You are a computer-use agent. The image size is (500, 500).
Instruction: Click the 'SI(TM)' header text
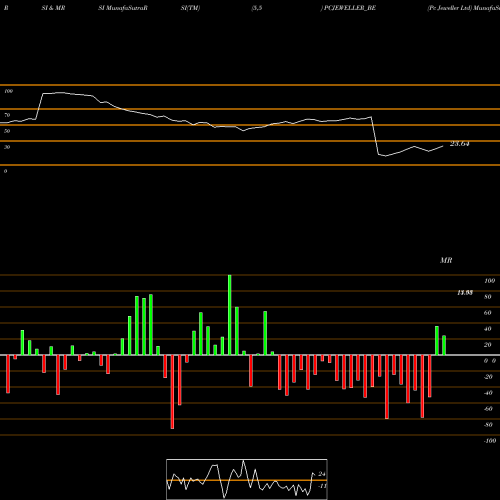click(x=190, y=8)
